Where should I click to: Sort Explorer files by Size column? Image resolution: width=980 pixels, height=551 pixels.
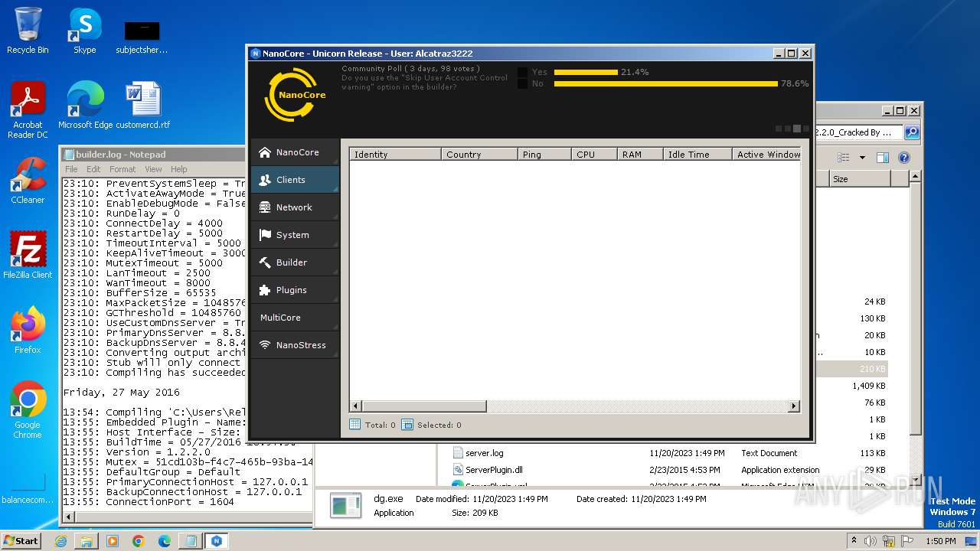click(860, 179)
